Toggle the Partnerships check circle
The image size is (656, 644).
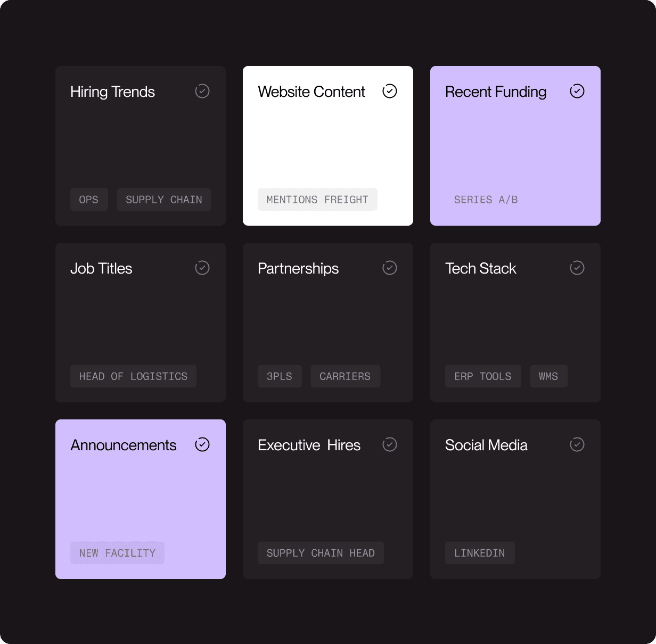[390, 268]
